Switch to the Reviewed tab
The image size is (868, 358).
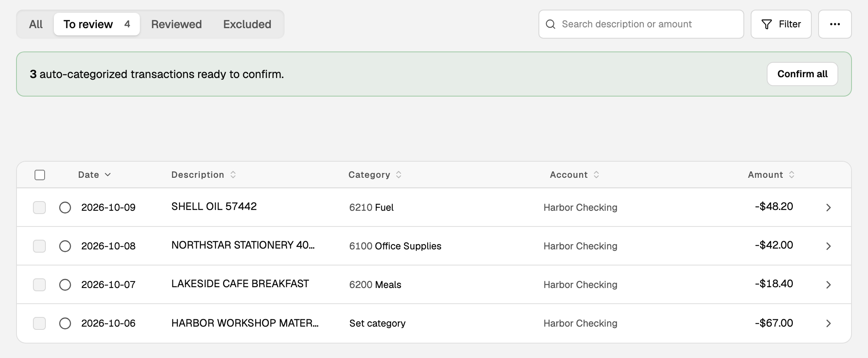click(176, 24)
